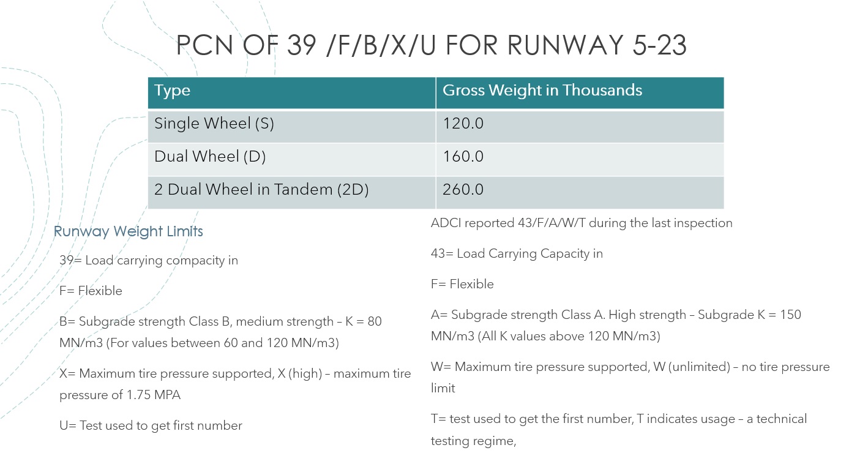The height and width of the screenshot is (464, 868).
Task: Click the slide title about Runway 5-23
Action: [x=431, y=46]
